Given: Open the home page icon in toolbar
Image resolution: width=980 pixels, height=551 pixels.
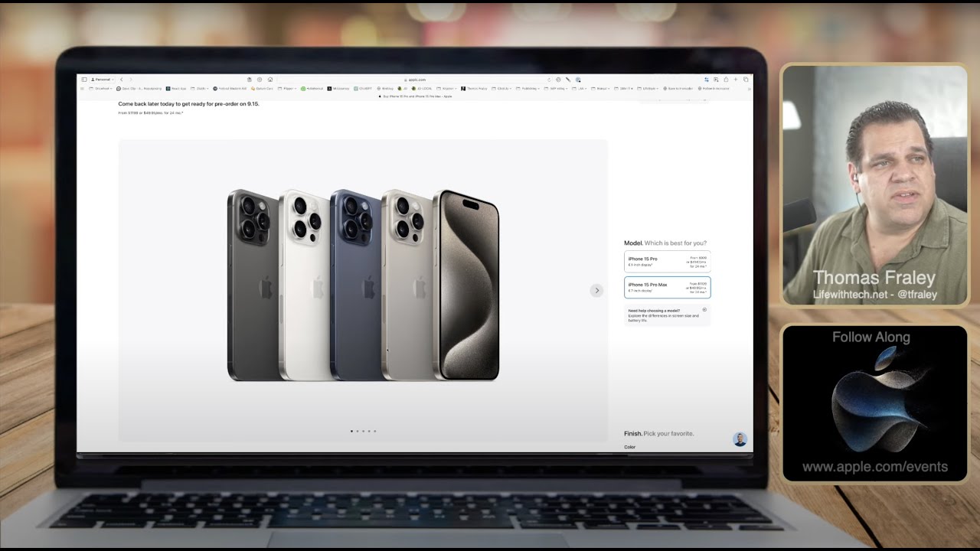Looking at the screenshot, I should tap(270, 80).
